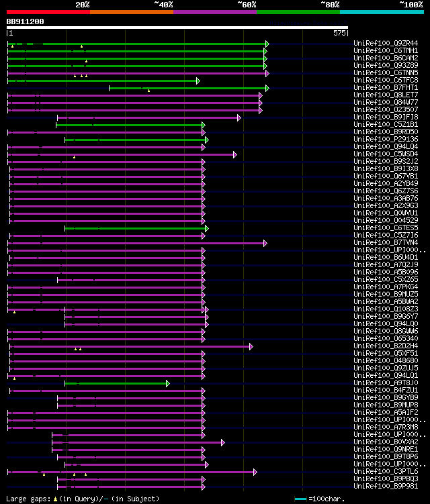The image size is (430, 504).
Task: Select the UniRef100_B9IFI8 label
Action: coord(386,117)
